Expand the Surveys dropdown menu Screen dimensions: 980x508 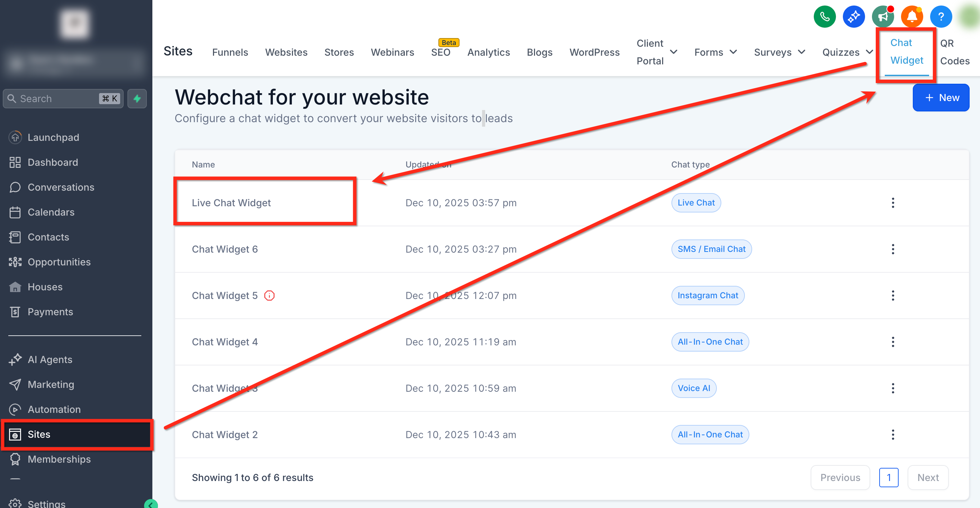point(801,52)
